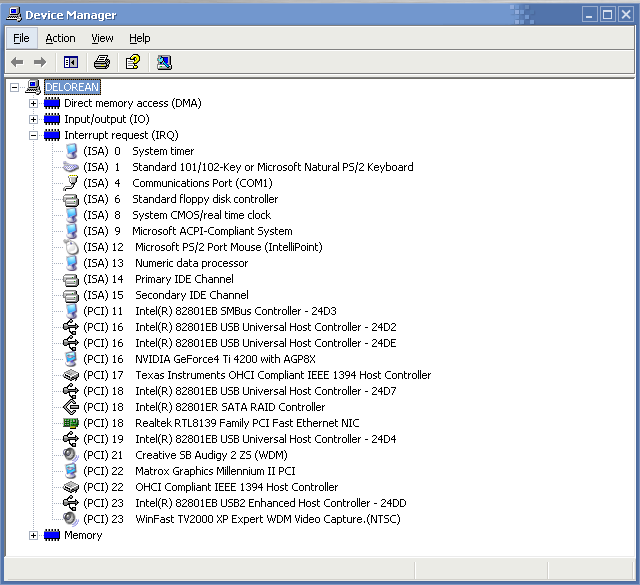Select Realtek RTL8139 Family PCI Ethernet NIC

221,423
